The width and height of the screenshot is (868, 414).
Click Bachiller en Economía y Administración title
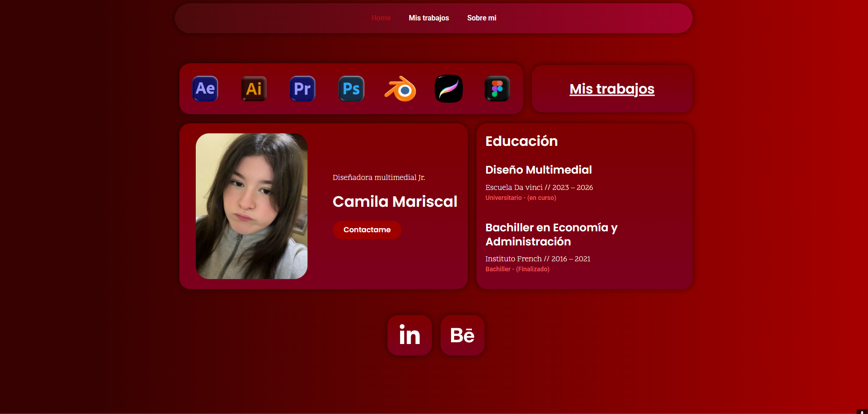coord(551,234)
